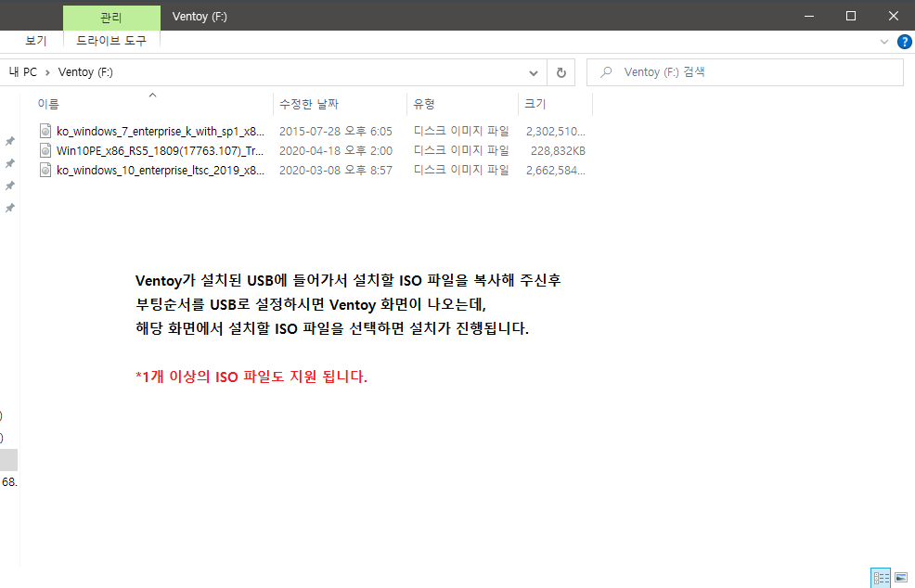Click the date 2020-03-08 오후 8:57
This screenshot has height=588, width=915.
tap(336, 171)
